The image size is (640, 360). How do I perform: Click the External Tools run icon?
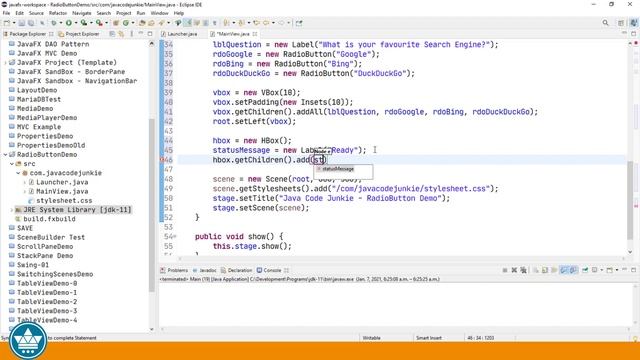tap(99, 23)
